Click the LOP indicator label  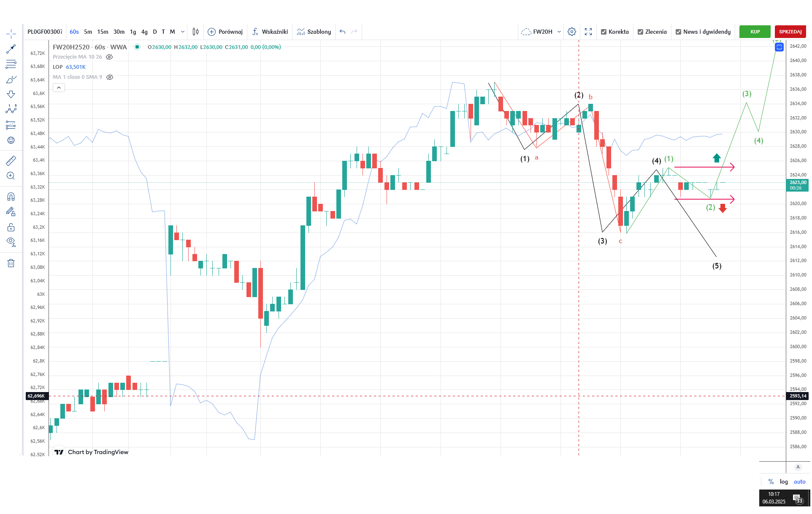(x=58, y=67)
